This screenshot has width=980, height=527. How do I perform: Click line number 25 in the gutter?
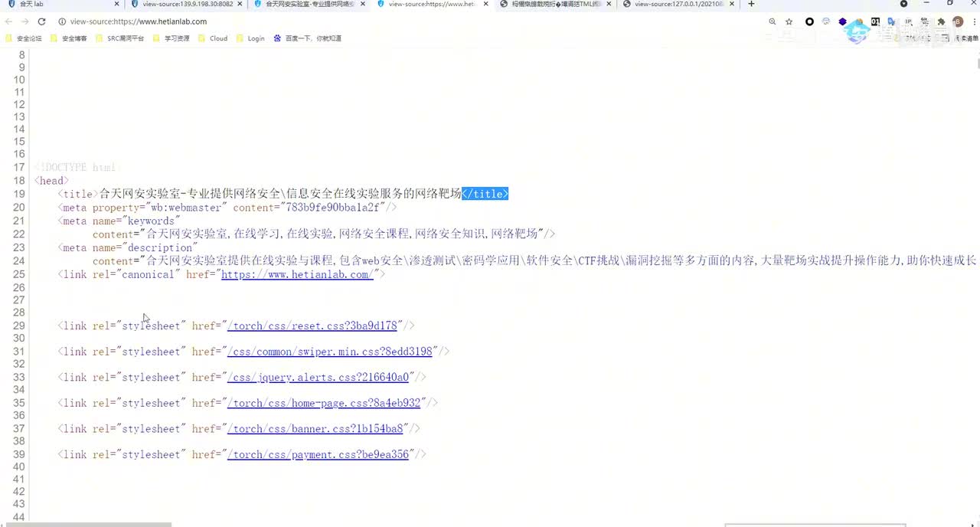coord(19,274)
